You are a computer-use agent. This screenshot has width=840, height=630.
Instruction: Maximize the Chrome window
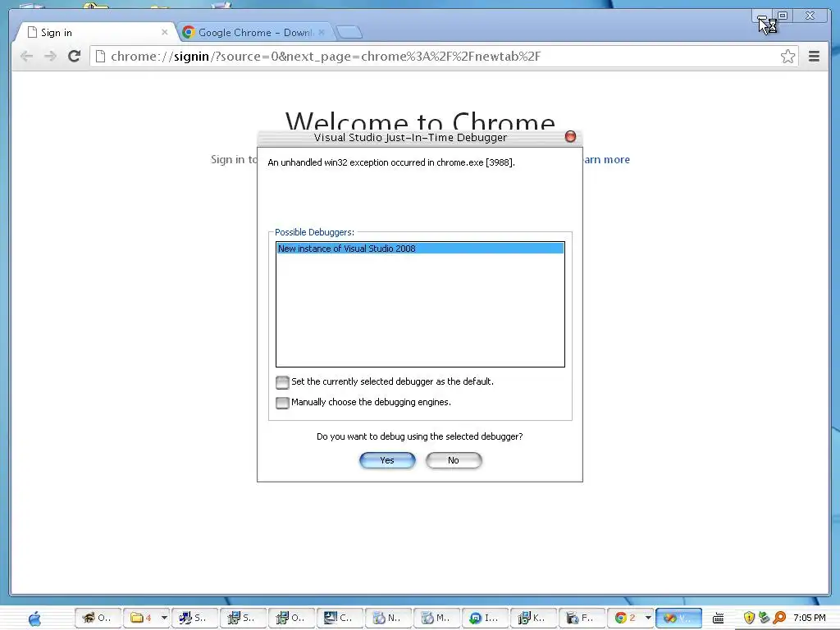click(783, 16)
